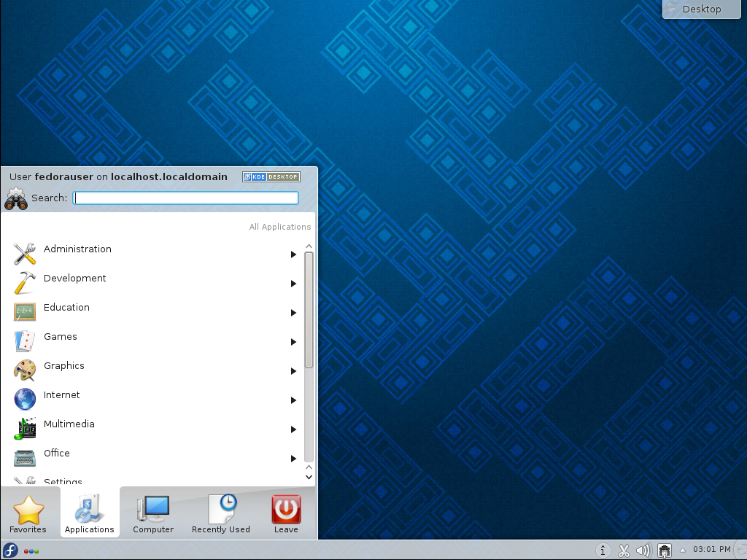Click the binoculars search icon
Screen dimensions: 747x560
tap(16, 199)
